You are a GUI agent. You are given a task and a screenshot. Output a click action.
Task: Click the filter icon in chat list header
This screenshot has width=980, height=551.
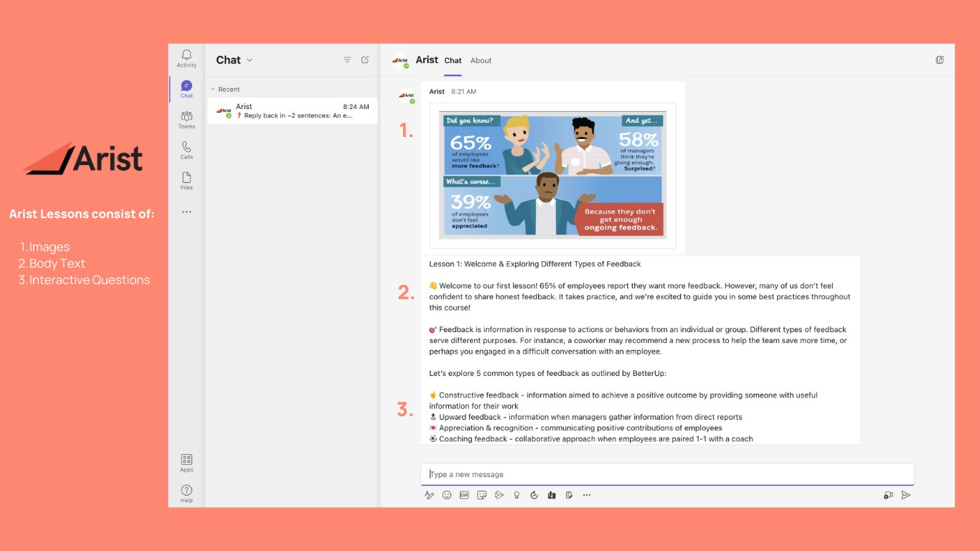(347, 60)
